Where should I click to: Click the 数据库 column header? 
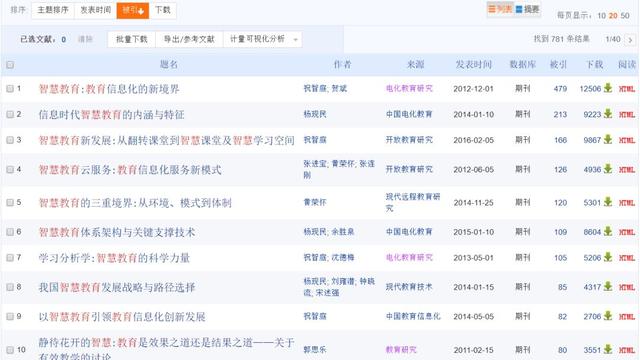click(x=522, y=64)
